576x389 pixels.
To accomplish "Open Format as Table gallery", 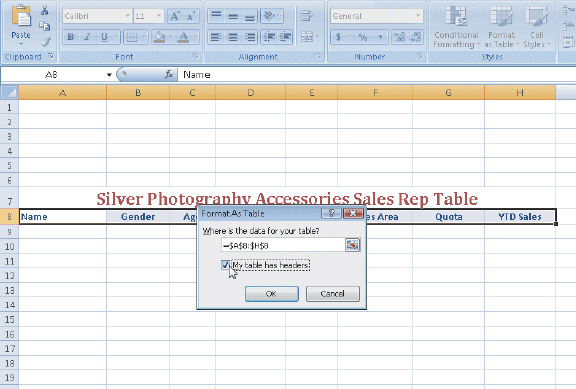I will pos(501,27).
